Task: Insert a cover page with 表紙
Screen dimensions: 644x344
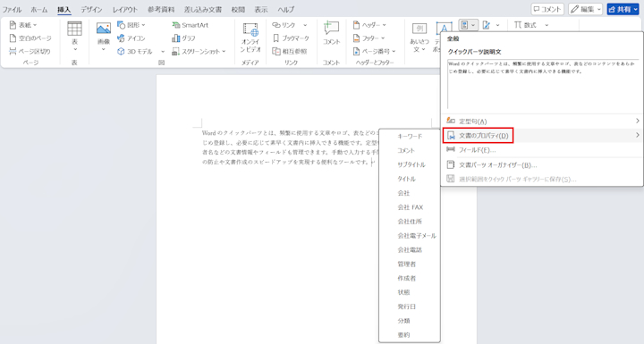Action: pyautogui.click(x=23, y=25)
